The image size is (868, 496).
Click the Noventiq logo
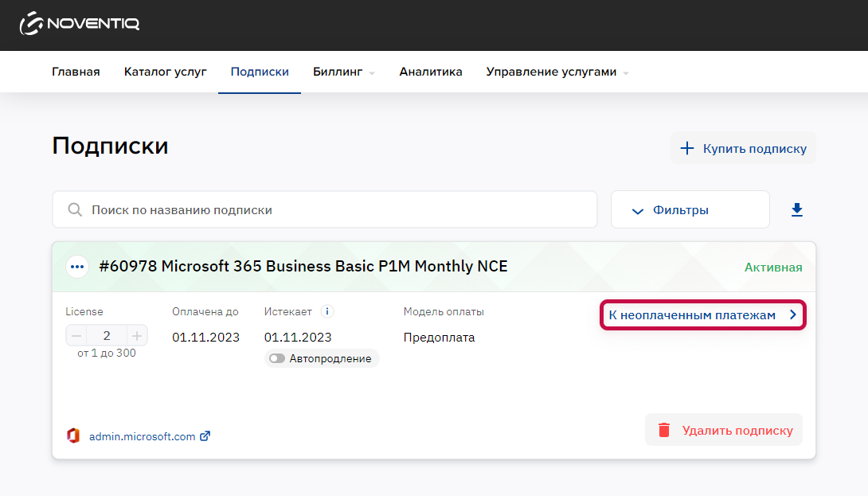tap(79, 23)
